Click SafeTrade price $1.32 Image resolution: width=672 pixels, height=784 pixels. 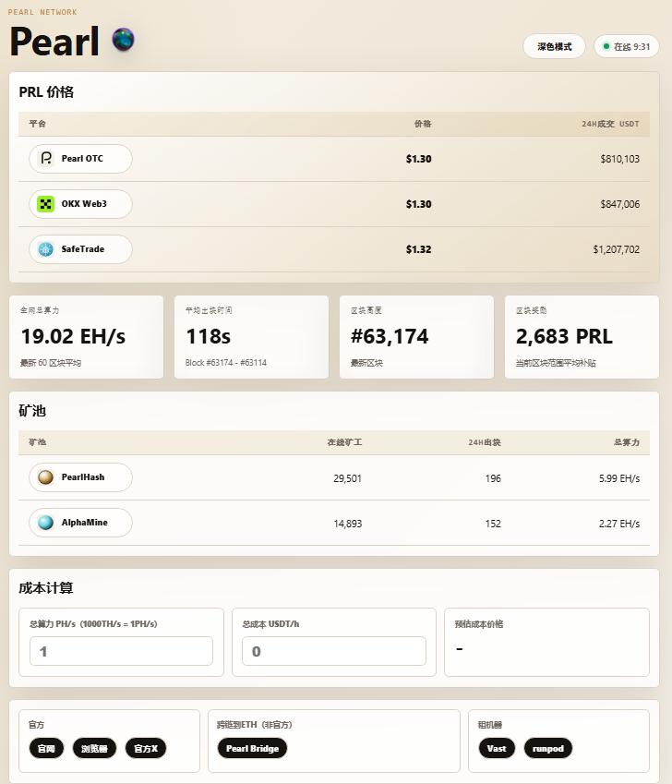(x=419, y=249)
